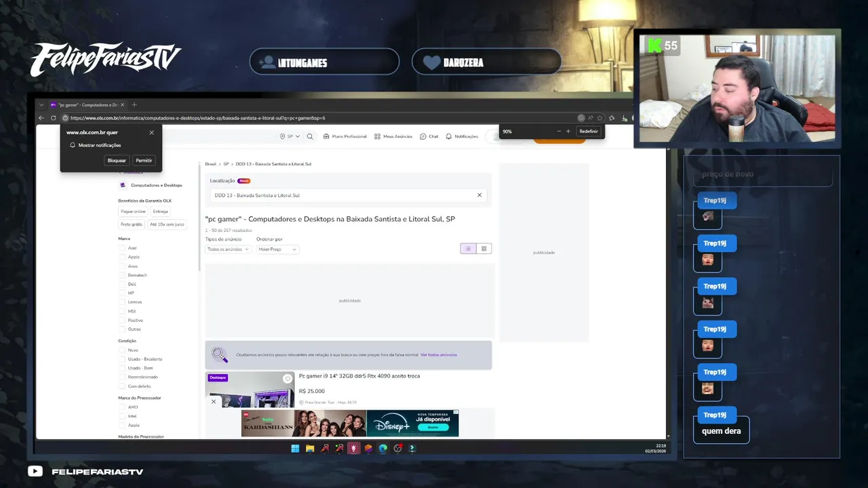Check the HP brand checkbox
Screen dimensions: 868x488
point(123,293)
